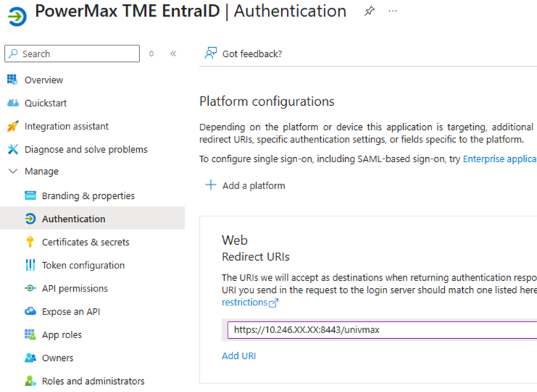Click the Diagnose and solve problems wrench icon
537x392 pixels.
13,149
